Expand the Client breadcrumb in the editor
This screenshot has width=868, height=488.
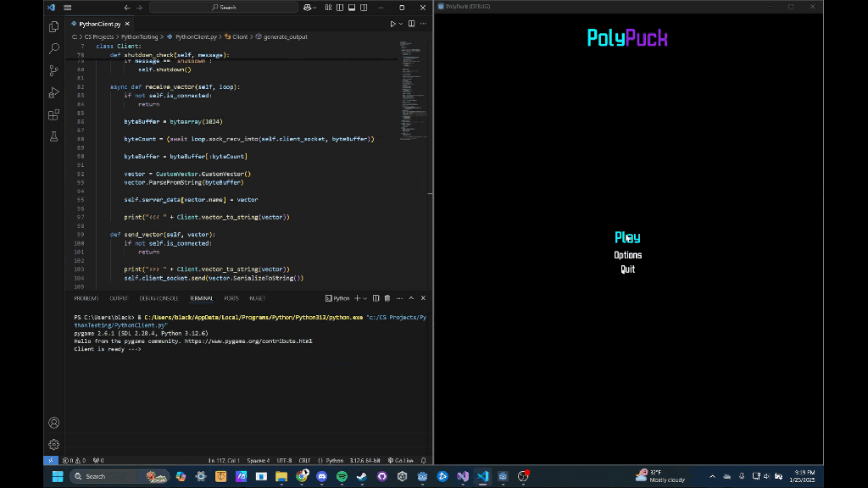238,36
